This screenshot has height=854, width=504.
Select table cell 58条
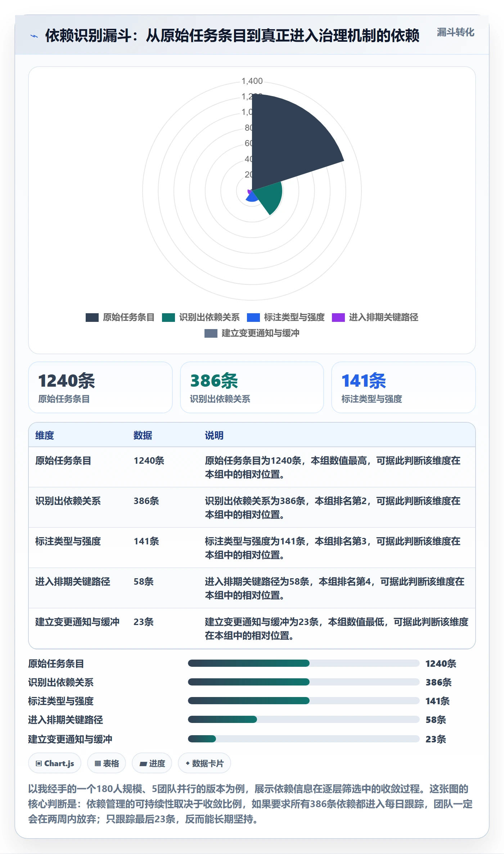(144, 581)
